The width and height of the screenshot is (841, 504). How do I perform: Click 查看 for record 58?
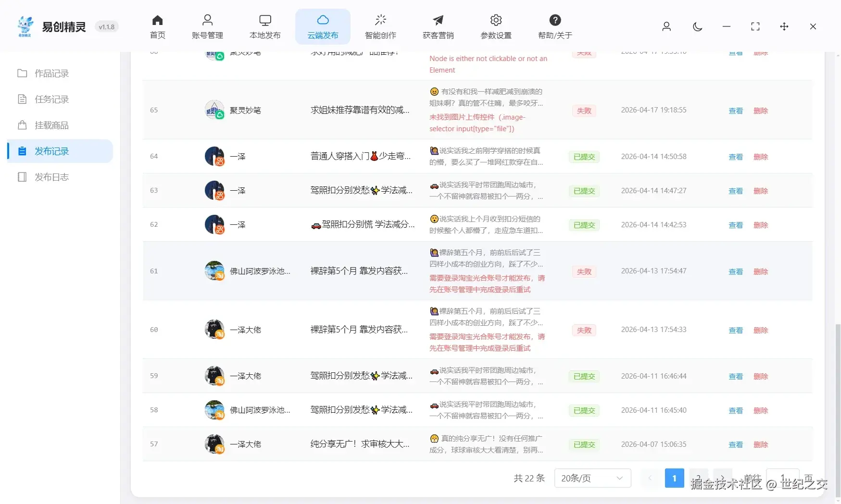click(736, 410)
